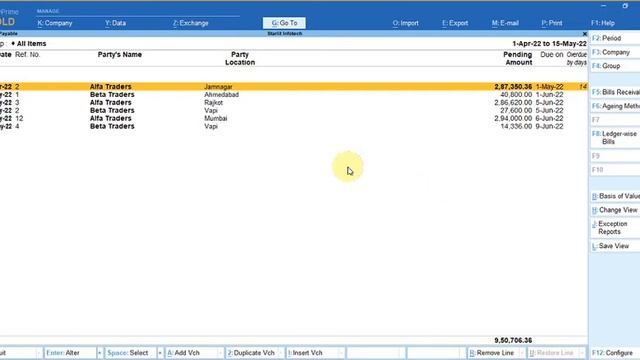The height and width of the screenshot is (360, 640).
Task: Expand arrow next to Enter: Alter
Action: tap(100, 353)
